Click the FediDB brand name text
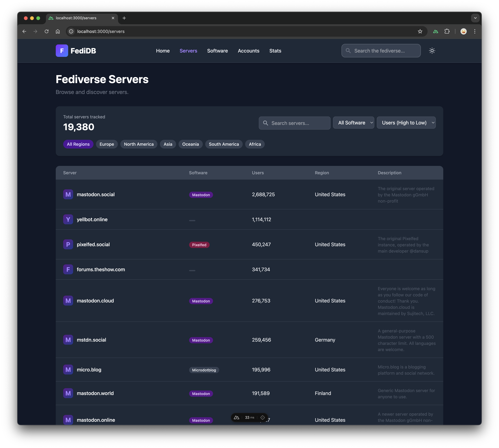Viewport: 499px width, 448px height. point(83,51)
